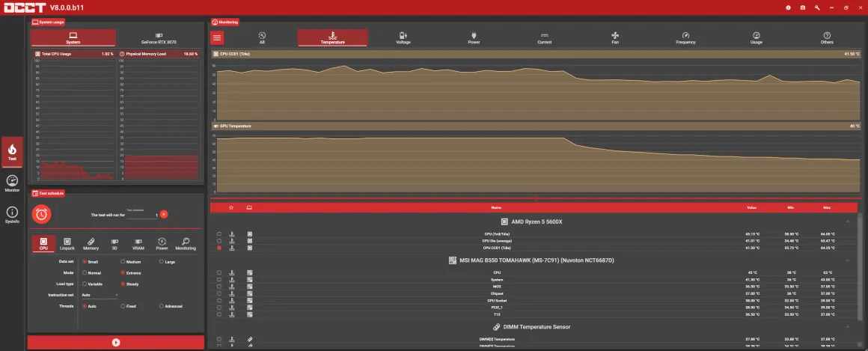Open the Instruction set Auto dropdown
868x351 pixels.
pos(100,295)
